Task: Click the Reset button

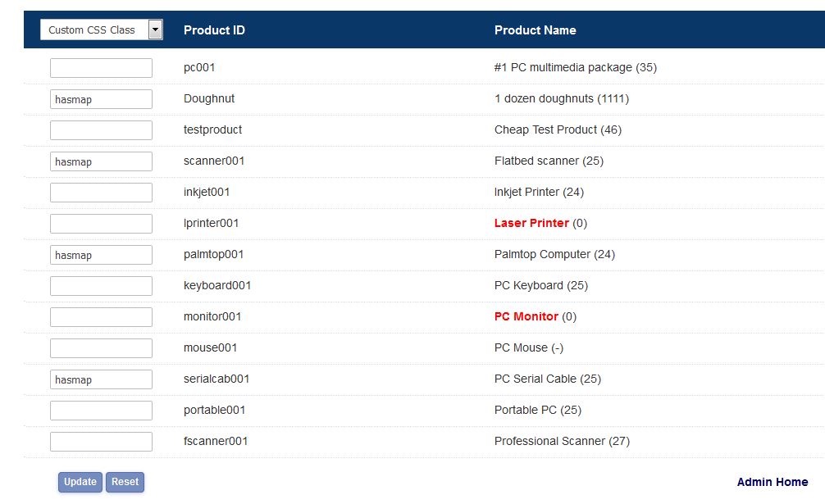Action: point(125,482)
